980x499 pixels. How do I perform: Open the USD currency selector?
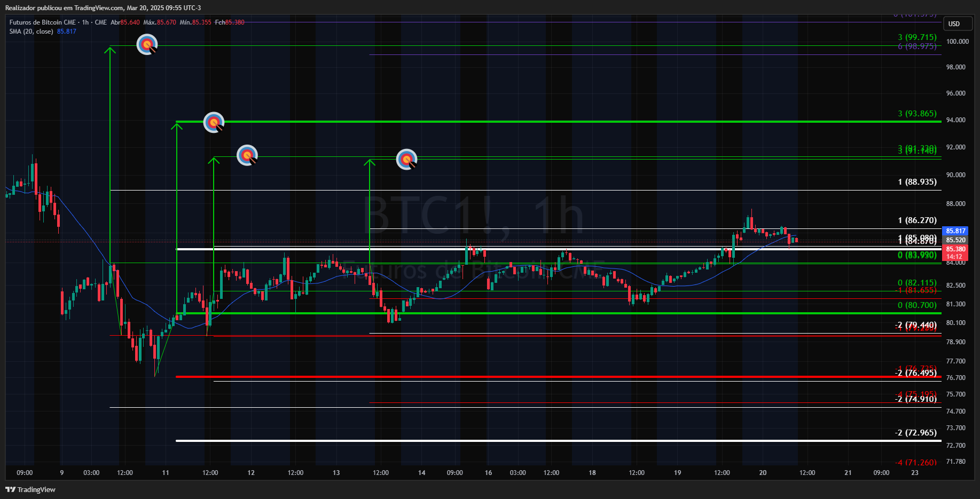(959, 23)
